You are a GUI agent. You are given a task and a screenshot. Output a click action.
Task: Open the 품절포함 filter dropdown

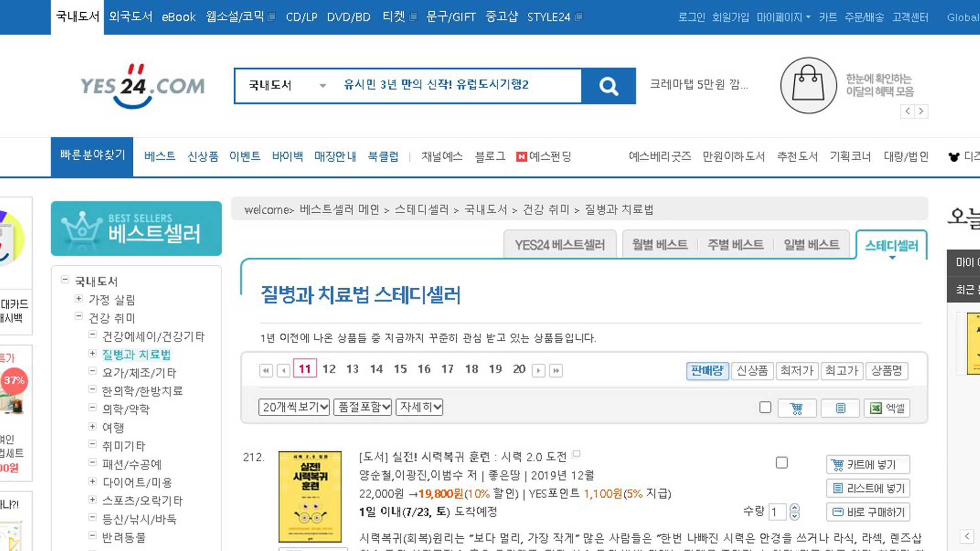pos(362,407)
